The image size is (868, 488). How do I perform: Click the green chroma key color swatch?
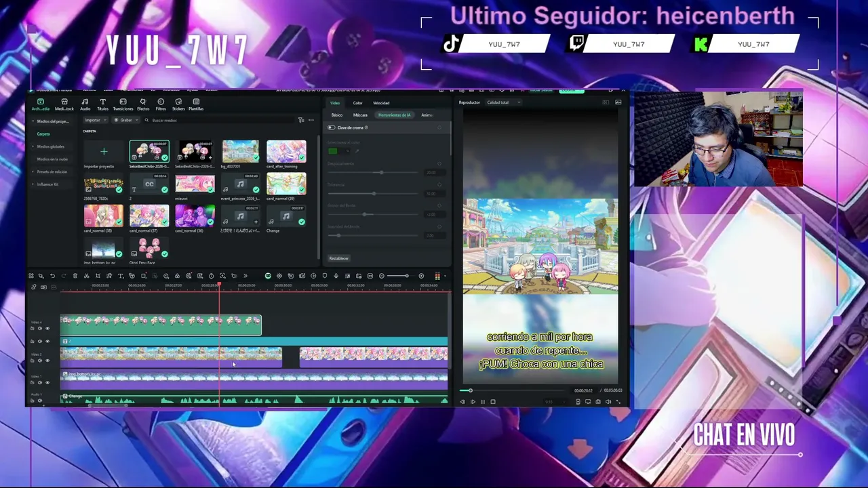point(333,151)
